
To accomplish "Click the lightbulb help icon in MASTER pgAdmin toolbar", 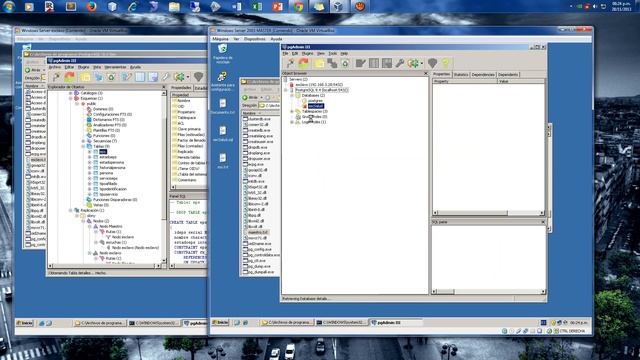I will pos(446,63).
